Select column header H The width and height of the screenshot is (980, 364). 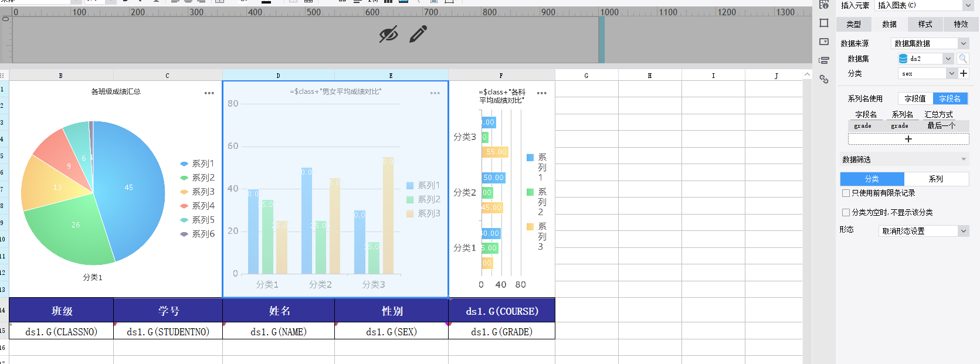pyautogui.click(x=650, y=75)
